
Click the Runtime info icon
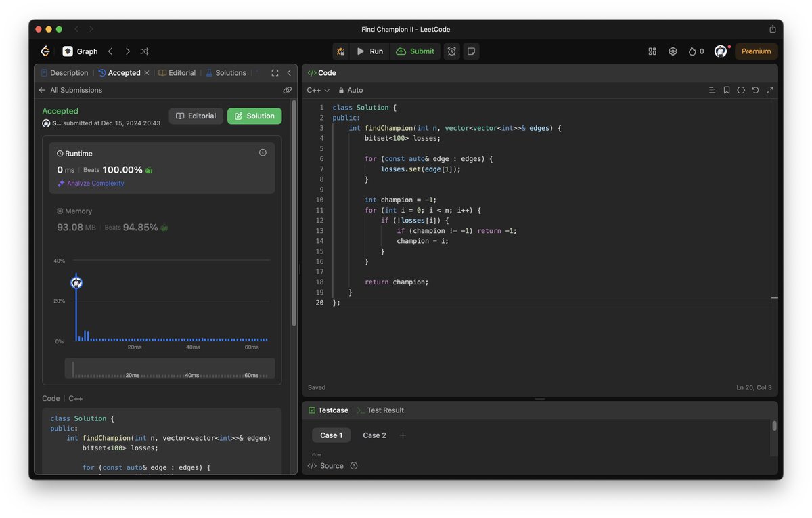coord(263,153)
